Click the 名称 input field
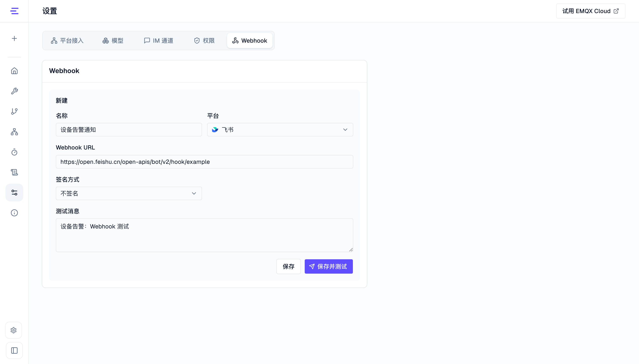 [129, 129]
